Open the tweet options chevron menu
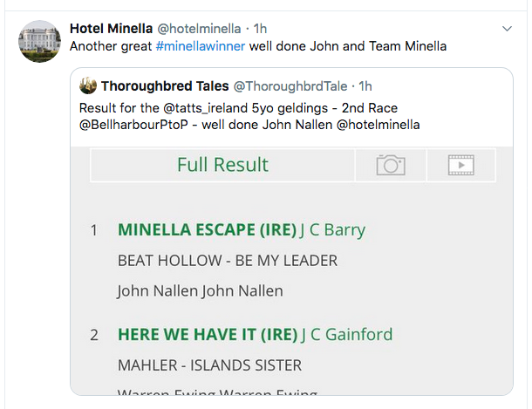Image resolution: width=532 pixels, height=409 pixels. 507,29
